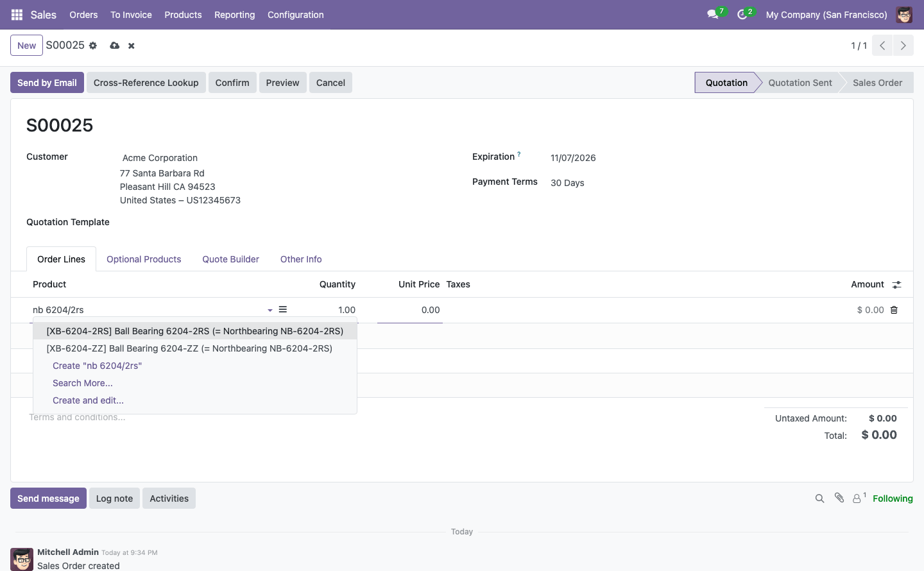Delete the order line with trash icon

894,310
